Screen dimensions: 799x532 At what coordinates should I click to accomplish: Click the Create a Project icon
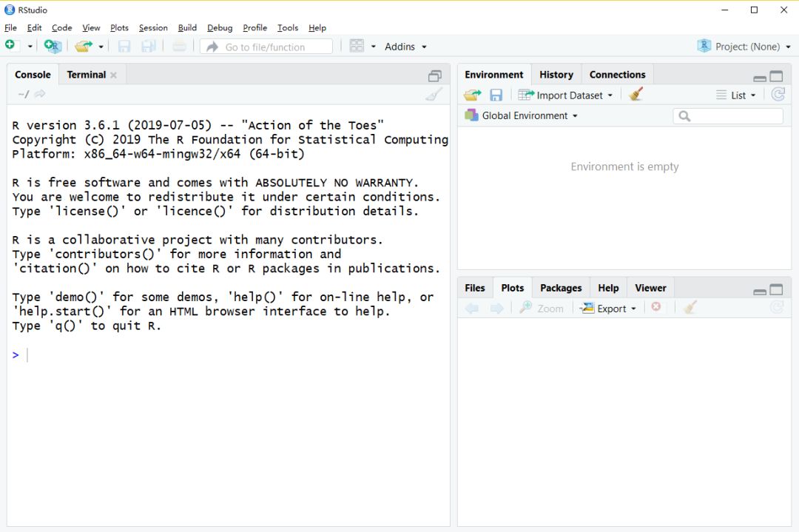point(53,47)
